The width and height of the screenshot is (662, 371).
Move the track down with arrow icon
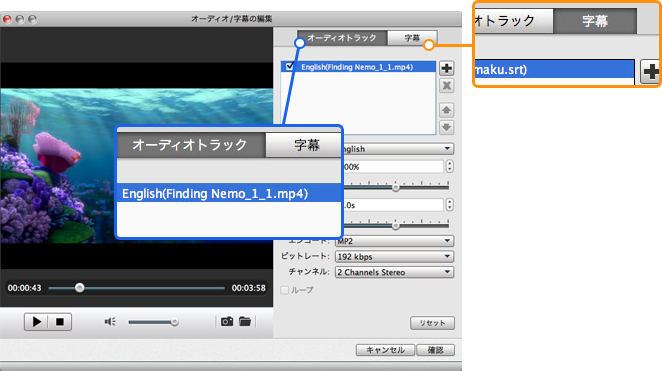click(446, 127)
